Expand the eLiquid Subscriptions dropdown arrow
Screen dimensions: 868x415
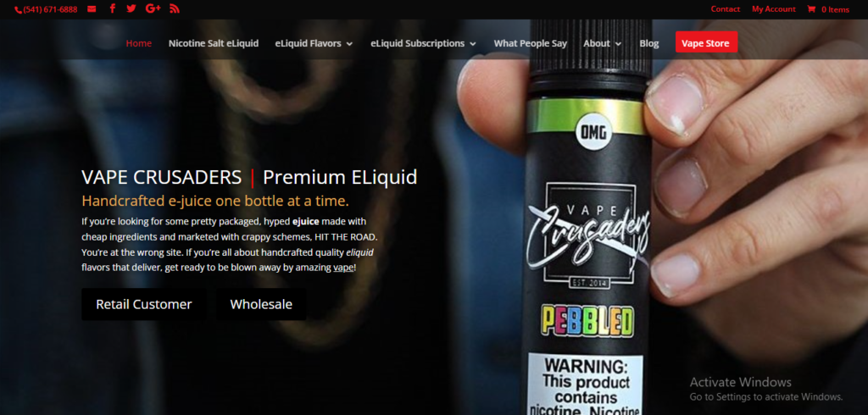point(473,44)
